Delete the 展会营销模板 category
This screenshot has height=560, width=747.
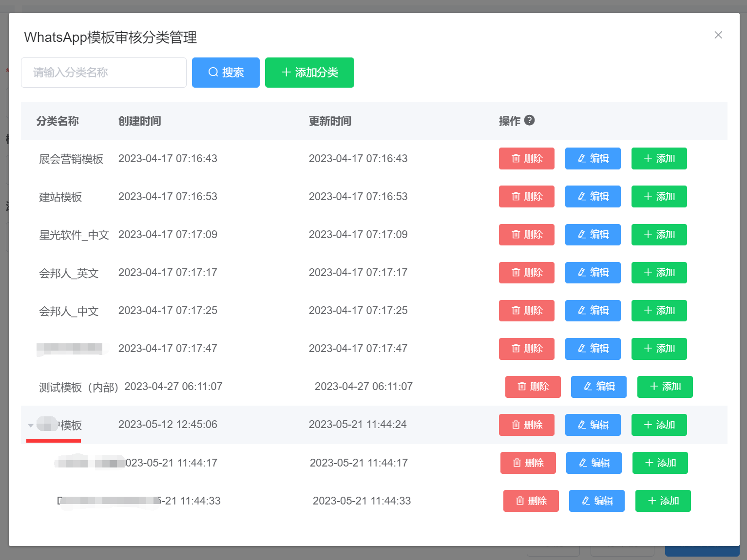coord(527,158)
